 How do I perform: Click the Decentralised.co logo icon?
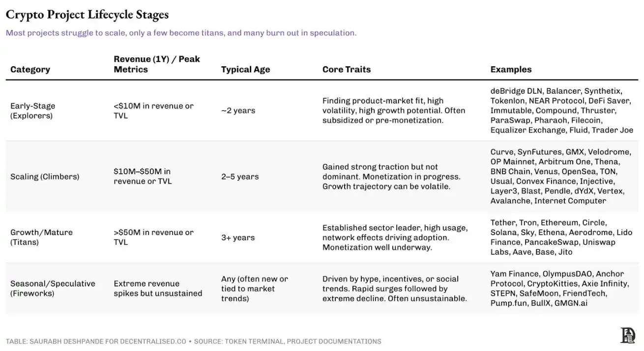click(628, 335)
